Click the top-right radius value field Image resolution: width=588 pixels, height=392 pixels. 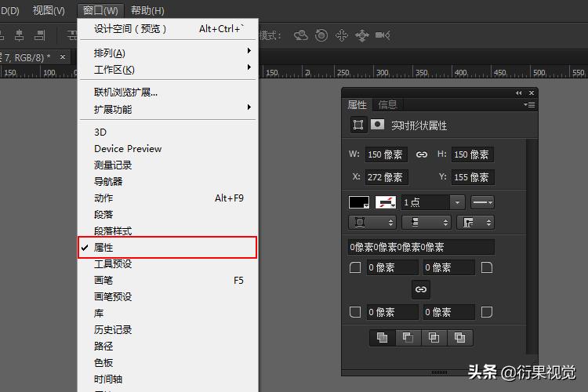pyautogui.click(x=449, y=267)
